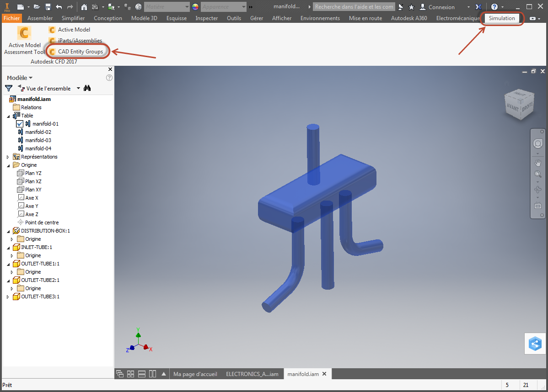548x392 pixels.
Task: Close the Modèle browser panel
Action: (110, 69)
